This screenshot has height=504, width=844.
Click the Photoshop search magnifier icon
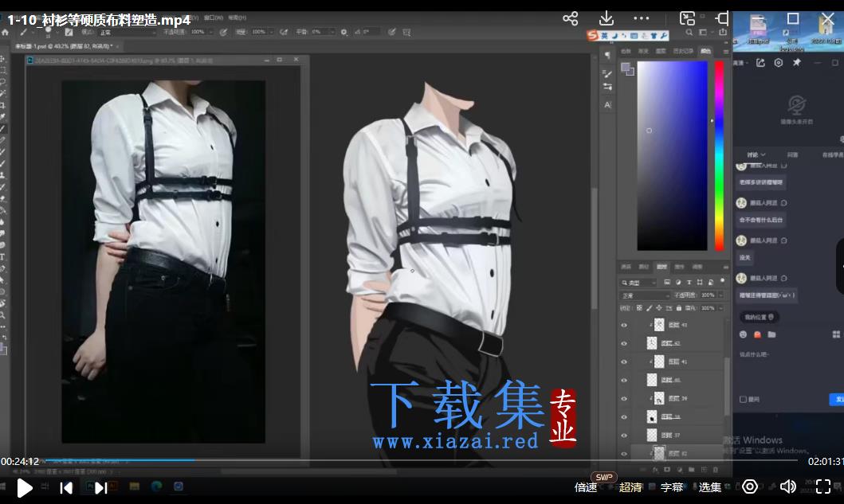pos(689,33)
